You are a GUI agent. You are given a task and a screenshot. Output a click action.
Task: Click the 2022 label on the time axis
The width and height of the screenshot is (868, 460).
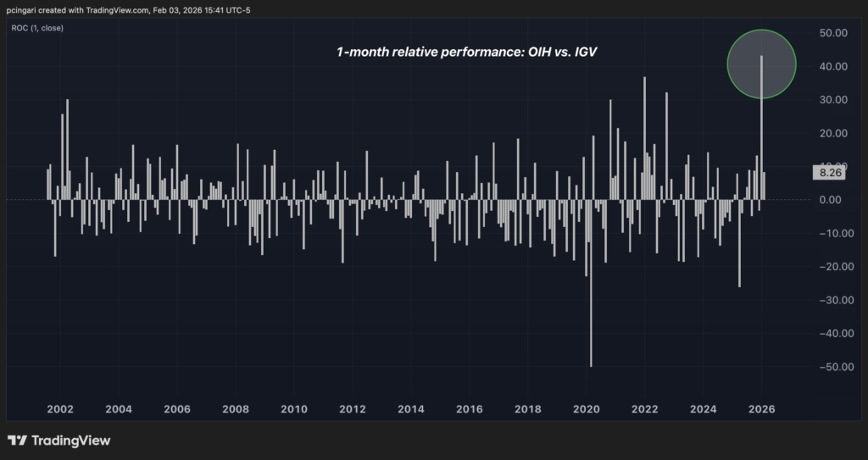coord(645,409)
